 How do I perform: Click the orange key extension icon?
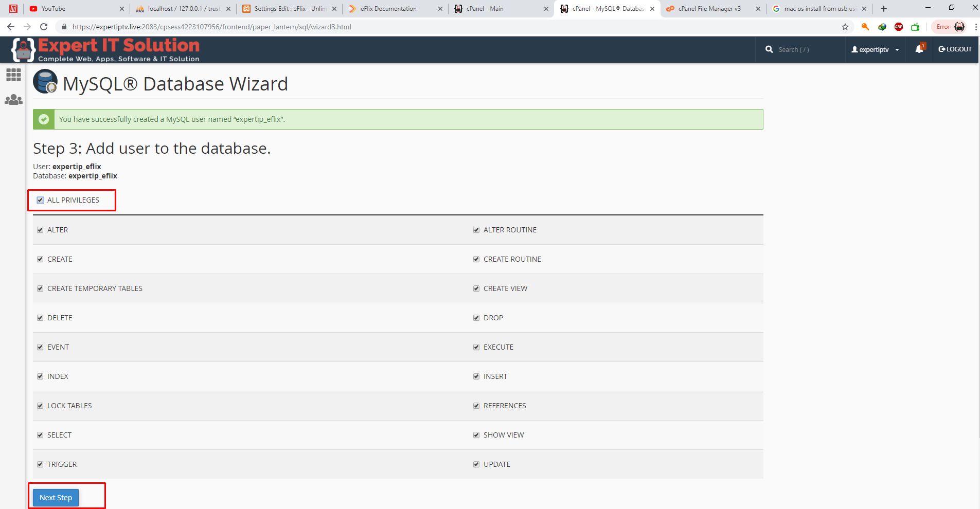tap(865, 27)
